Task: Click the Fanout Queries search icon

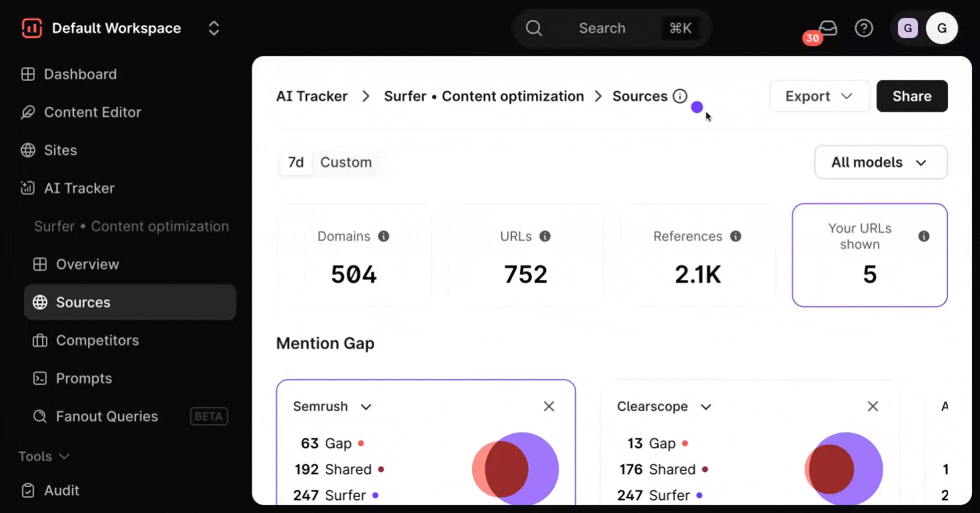Action: click(x=40, y=417)
